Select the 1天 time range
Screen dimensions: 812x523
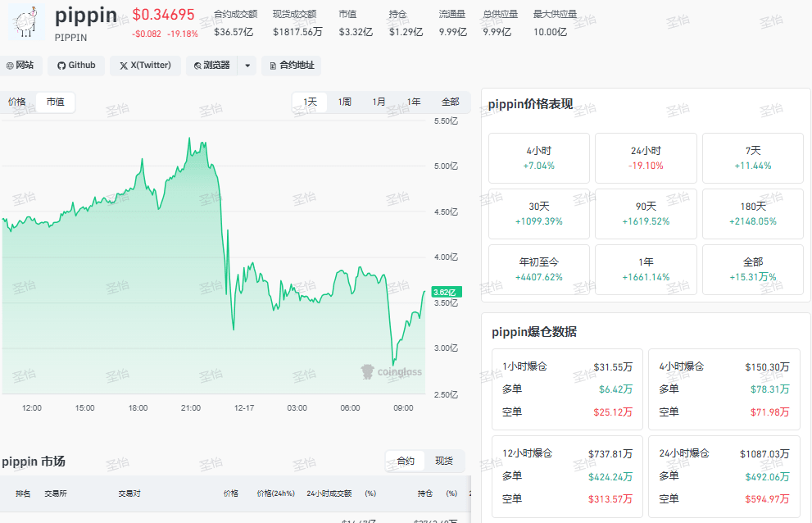point(311,102)
